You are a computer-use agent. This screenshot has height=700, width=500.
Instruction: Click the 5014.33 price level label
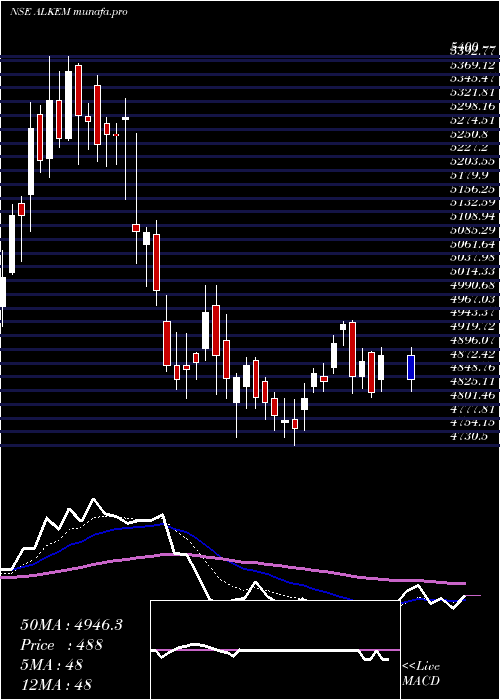pos(473,271)
